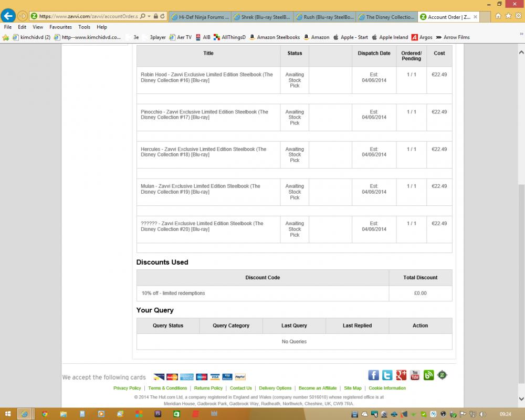Click in the zavvi.com address field
Viewport: 525px width, 420px height.
88,16
